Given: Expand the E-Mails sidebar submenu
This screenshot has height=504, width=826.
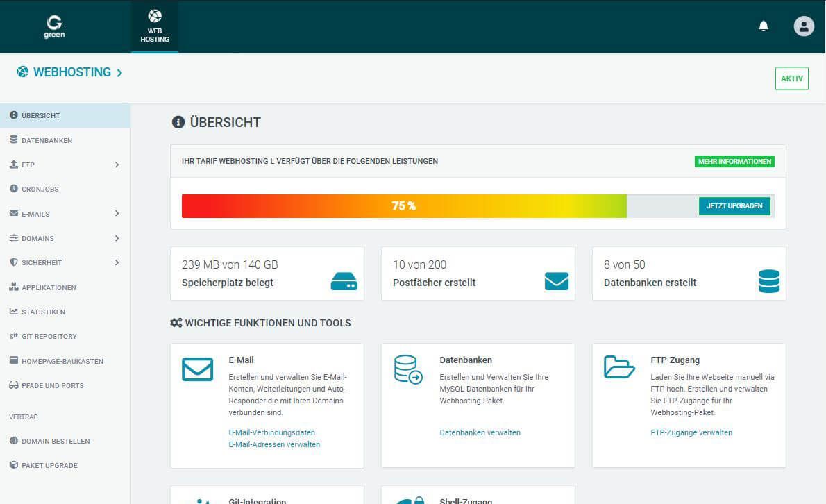Looking at the screenshot, I should click(35, 213).
